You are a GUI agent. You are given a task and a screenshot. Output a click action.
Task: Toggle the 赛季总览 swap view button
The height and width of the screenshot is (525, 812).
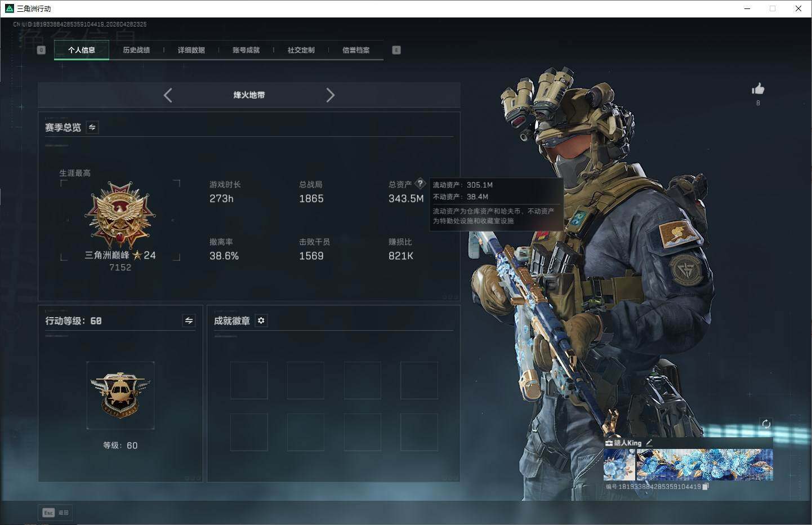click(92, 127)
